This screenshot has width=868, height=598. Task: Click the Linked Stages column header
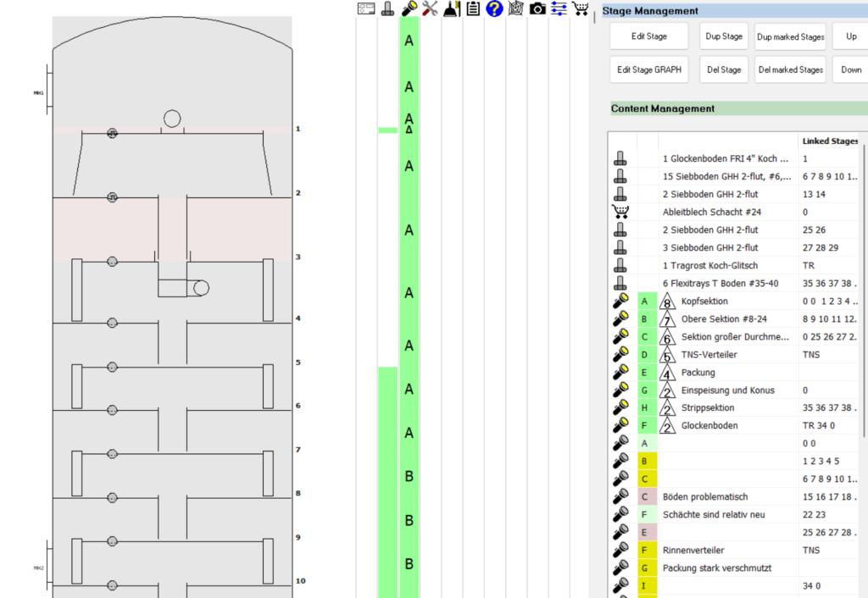coord(830,141)
